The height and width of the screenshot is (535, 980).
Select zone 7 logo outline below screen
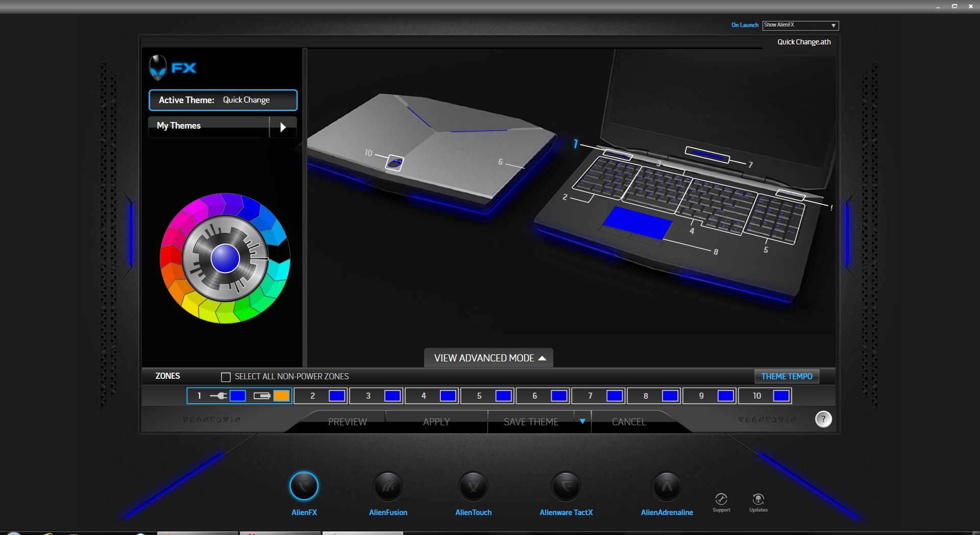[707, 154]
